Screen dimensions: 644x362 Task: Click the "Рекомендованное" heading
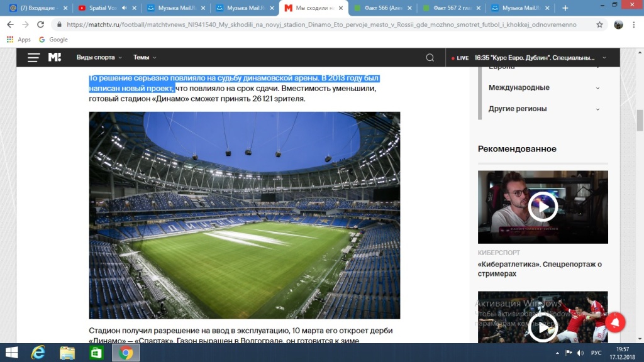[x=517, y=149]
